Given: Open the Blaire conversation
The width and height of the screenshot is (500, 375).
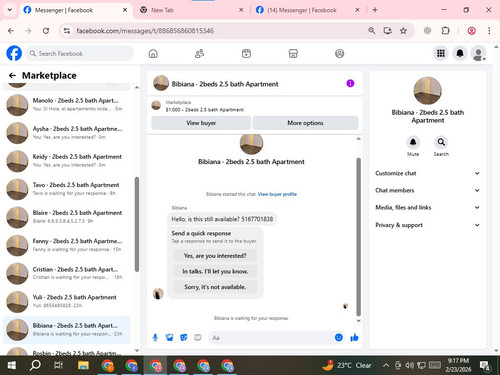Looking at the screenshot, I should coord(67,217).
